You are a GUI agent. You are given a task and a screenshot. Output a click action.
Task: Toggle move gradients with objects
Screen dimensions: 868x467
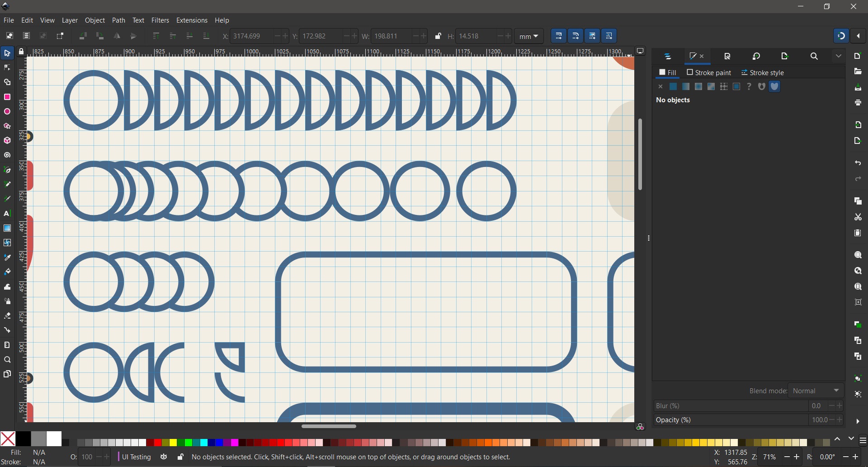tap(592, 36)
